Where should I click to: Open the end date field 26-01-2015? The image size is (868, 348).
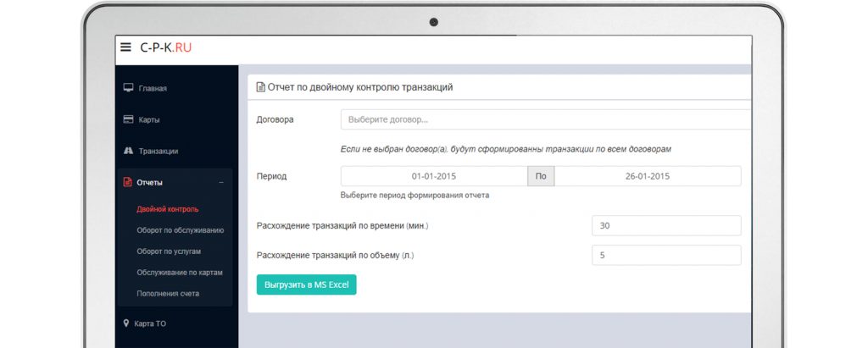pyautogui.click(x=648, y=176)
